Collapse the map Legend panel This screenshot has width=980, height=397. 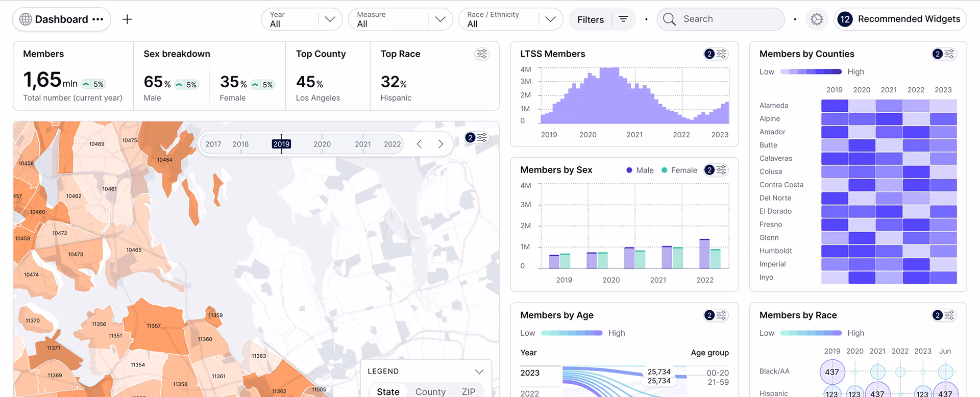[479, 371]
